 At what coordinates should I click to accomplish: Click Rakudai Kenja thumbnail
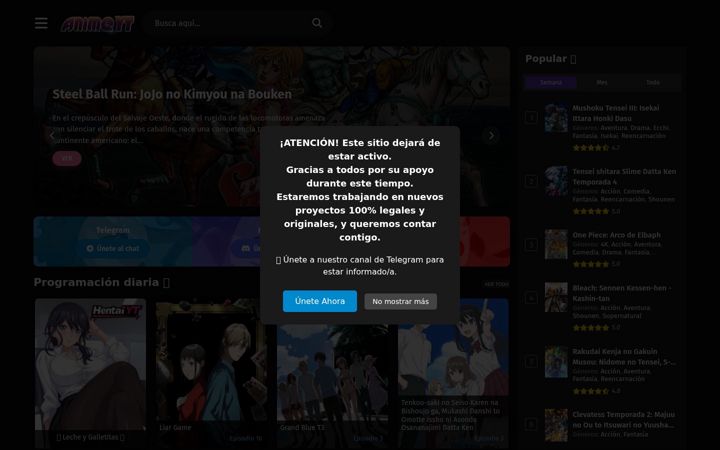coord(556,362)
